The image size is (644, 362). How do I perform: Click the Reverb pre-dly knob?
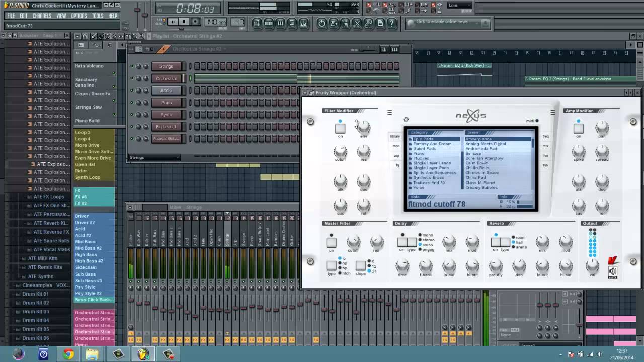[x=496, y=265]
